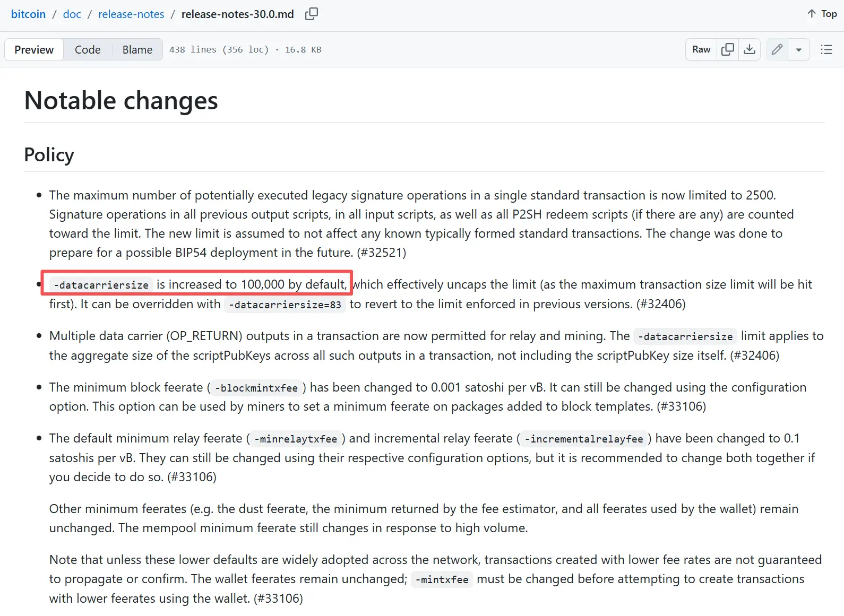Copy raw file contents icon
The width and height of the screenshot is (844, 616).
728,49
